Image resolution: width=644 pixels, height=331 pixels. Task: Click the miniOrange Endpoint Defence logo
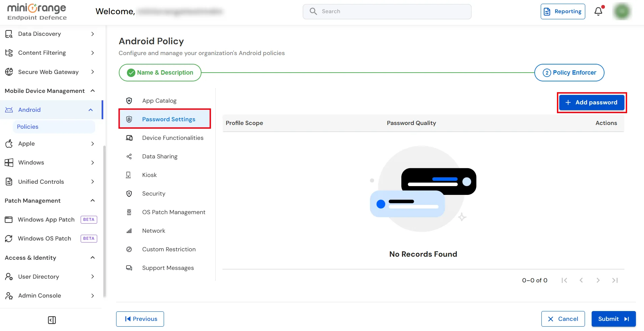coord(37,12)
